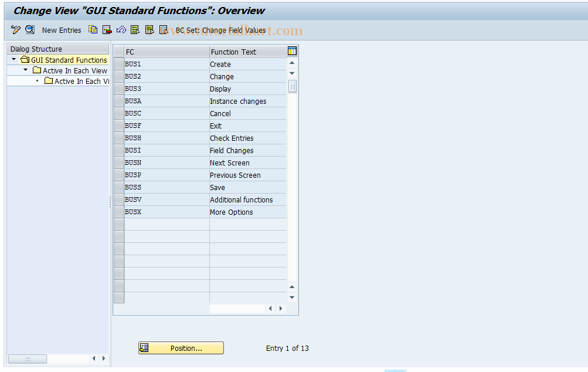Image resolution: width=588 pixels, height=372 pixels.
Task: Click the Delete row icon
Action: coord(107,30)
